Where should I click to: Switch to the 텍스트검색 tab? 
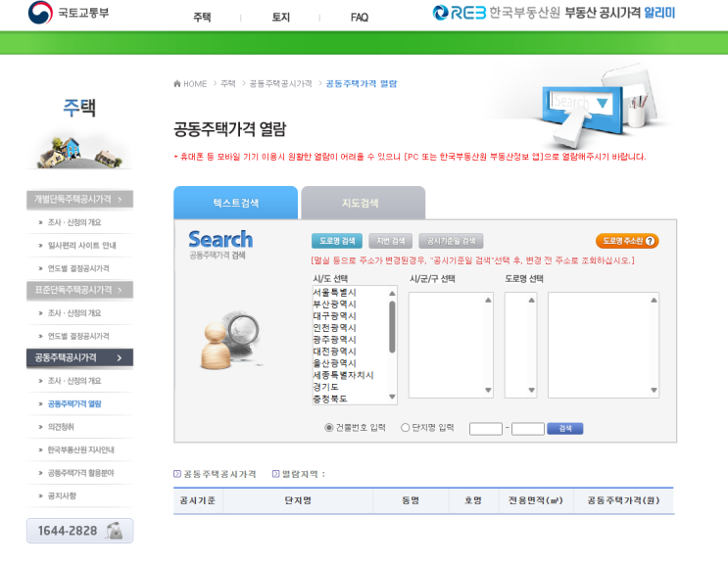[x=235, y=203]
